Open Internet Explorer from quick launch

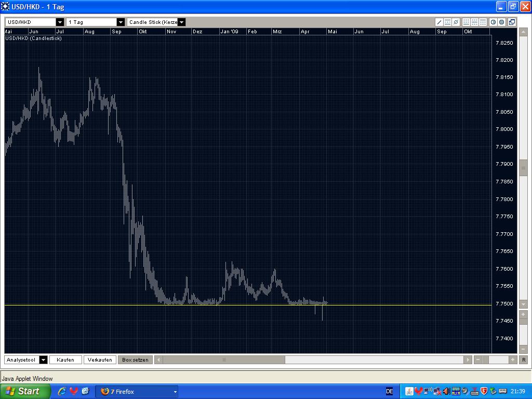click(x=62, y=391)
